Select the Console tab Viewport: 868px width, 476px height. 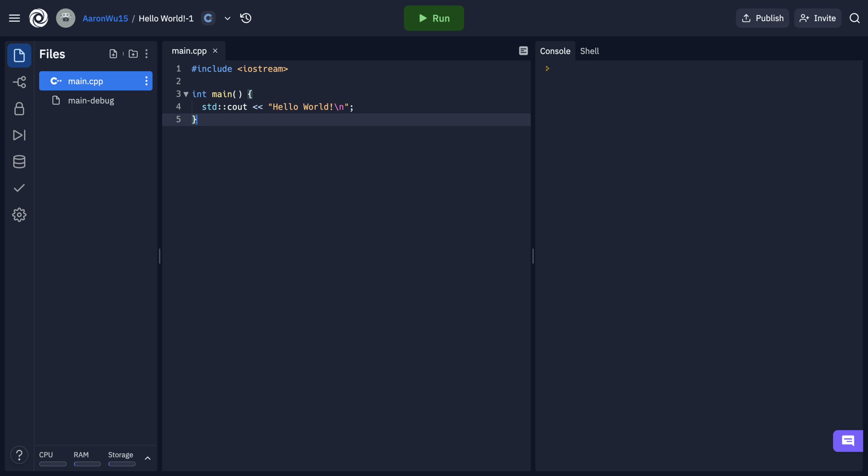555,51
